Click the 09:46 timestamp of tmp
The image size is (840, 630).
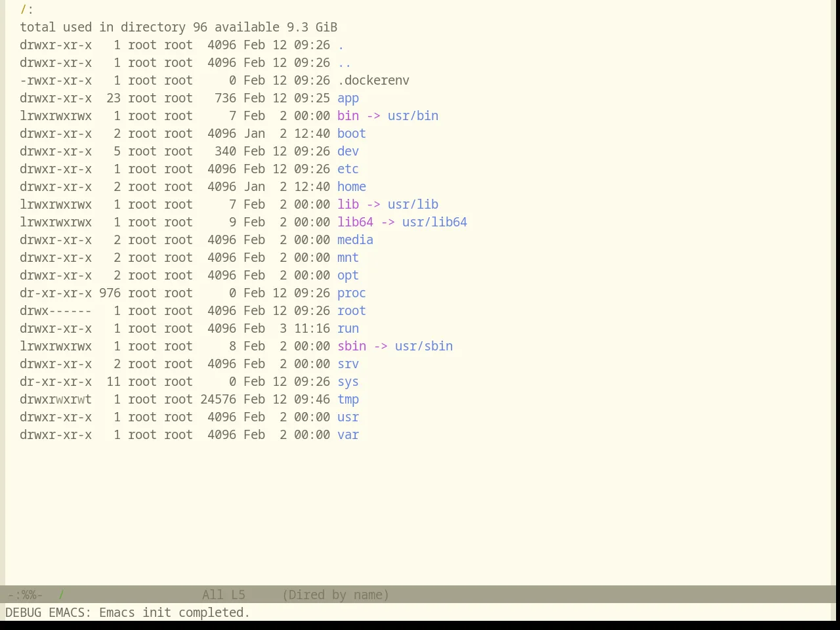point(312,400)
